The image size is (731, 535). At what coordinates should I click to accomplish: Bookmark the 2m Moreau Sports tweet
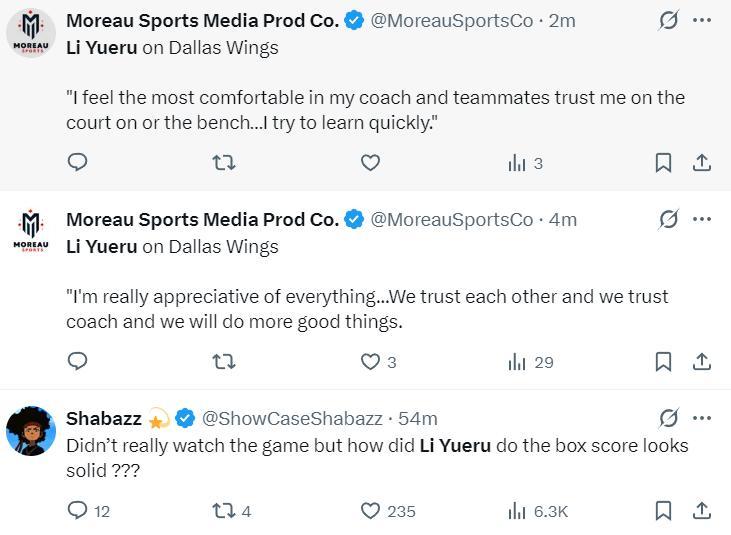663,162
